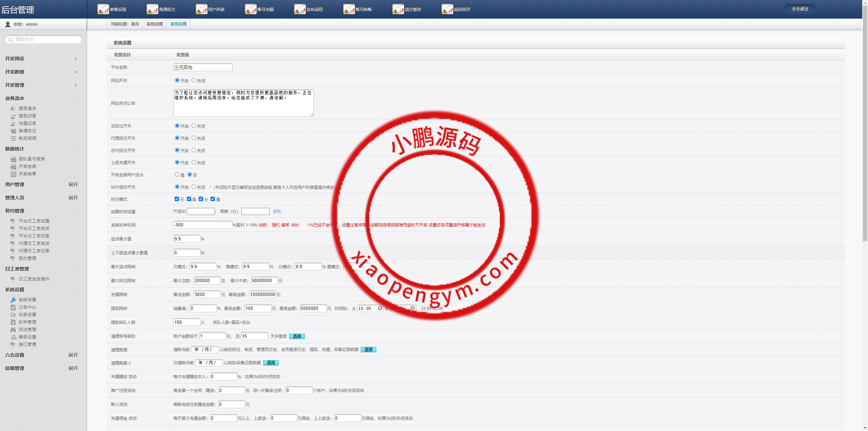Click the 系统彩种利润 input showing -900
This screenshot has width=868, height=431.
tap(203, 225)
